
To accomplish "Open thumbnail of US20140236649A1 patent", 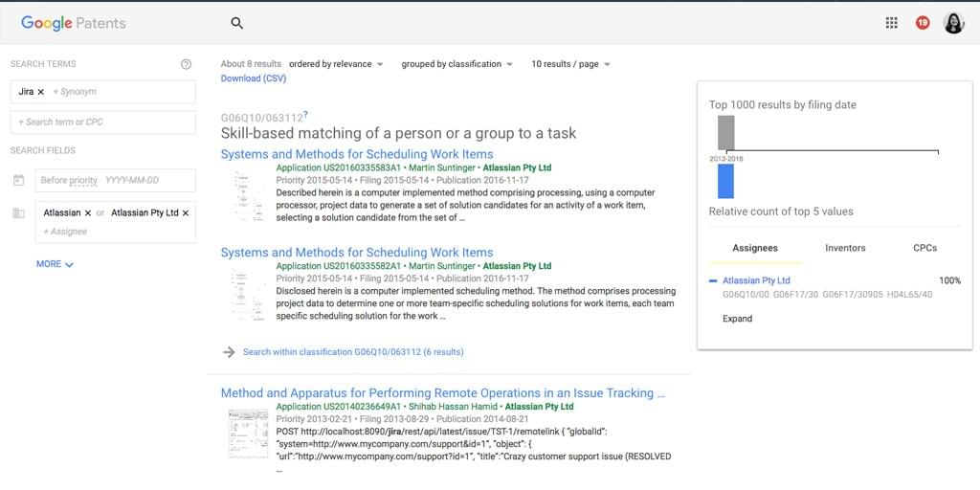I will [x=248, y=434].
